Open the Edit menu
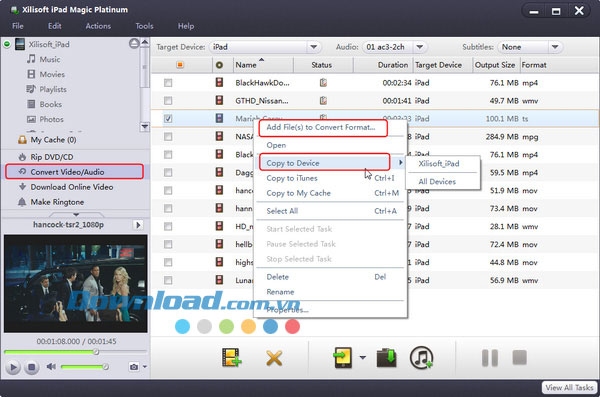 pyautogui.click(x=54, y=26)
